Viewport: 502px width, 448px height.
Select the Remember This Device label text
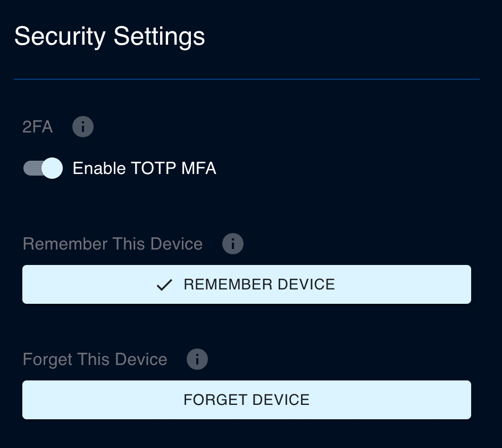click(113, 244)
